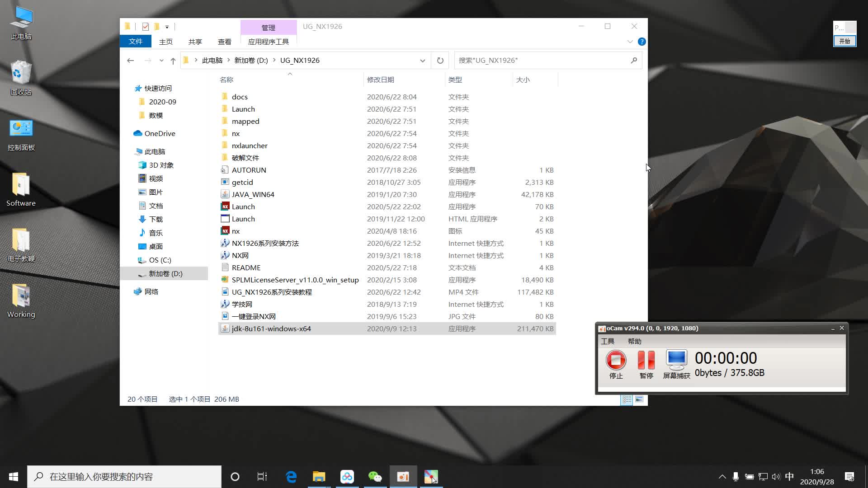Click the refresh button in address bar
Viewport: 868px width, 488px height.
(x=440, y=61)
